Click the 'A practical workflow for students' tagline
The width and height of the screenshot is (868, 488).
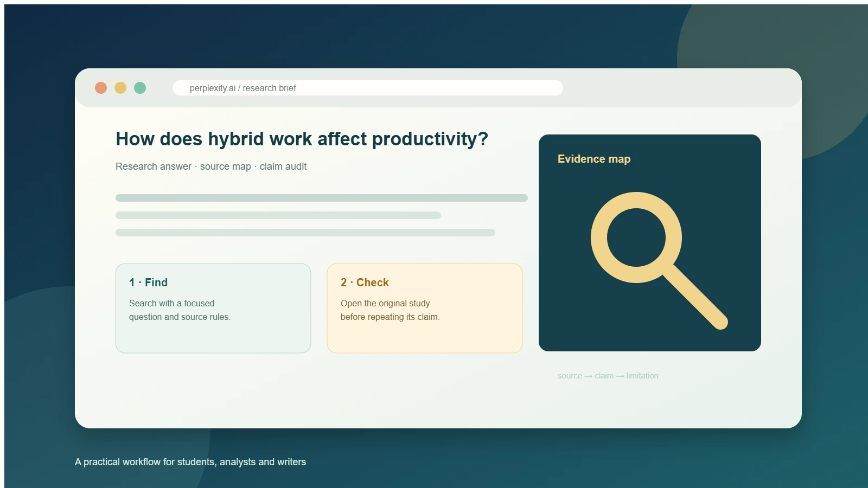(190, 462)
